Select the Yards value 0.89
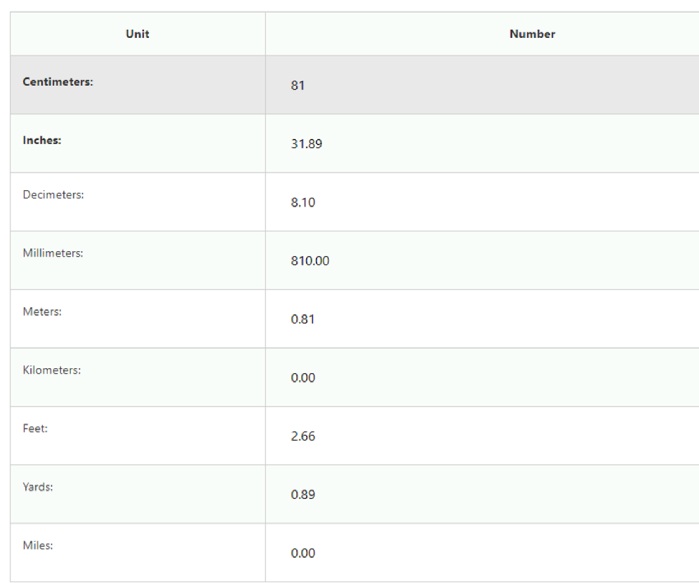Image resolution: width=699 pixels, height=583 pixels. (303, 494)
